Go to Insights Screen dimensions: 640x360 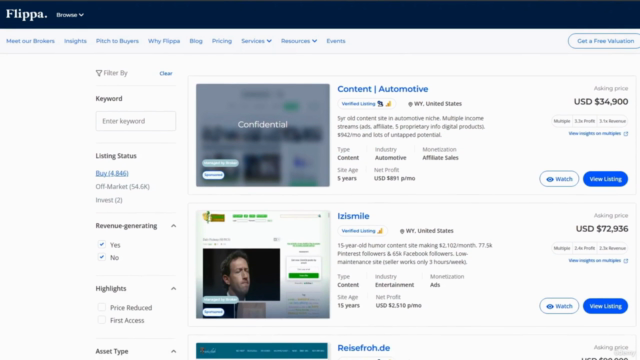(x=75, y=41)
